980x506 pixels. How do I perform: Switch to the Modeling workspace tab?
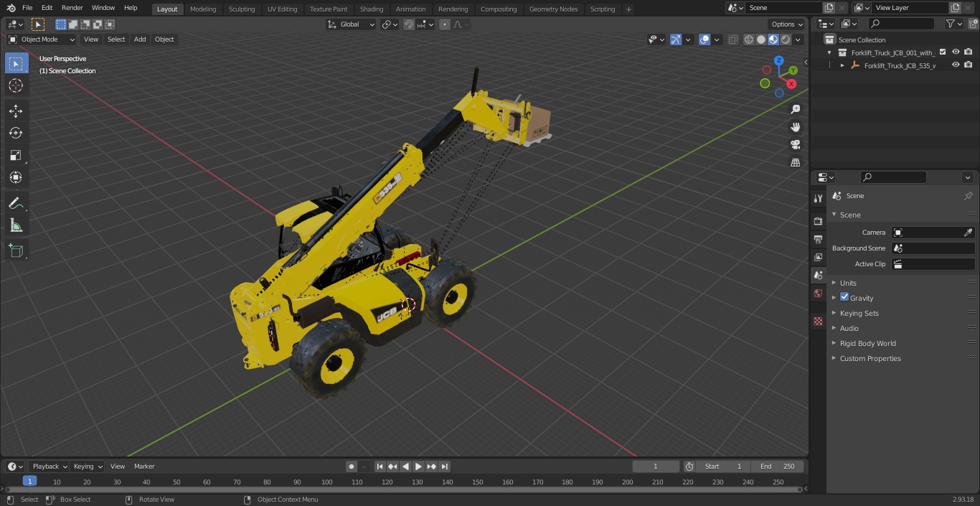pyautogui.click(x=203, y=9)
